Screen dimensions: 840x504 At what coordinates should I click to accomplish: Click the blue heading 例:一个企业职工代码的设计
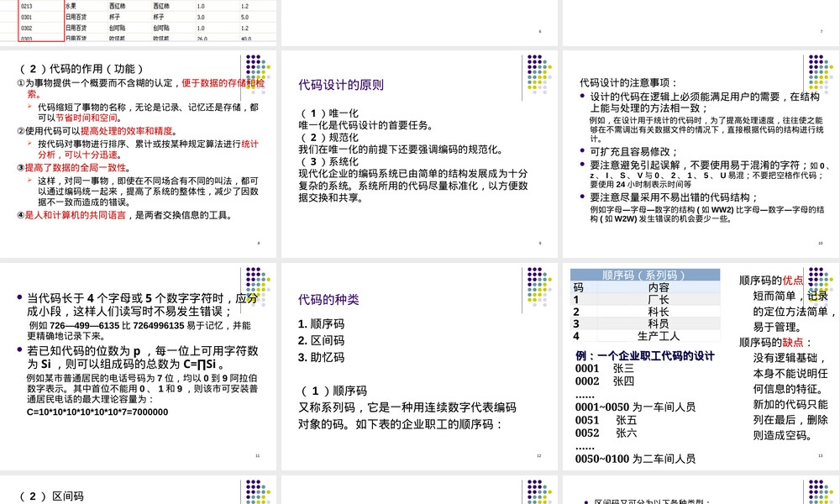pos(644,355)
